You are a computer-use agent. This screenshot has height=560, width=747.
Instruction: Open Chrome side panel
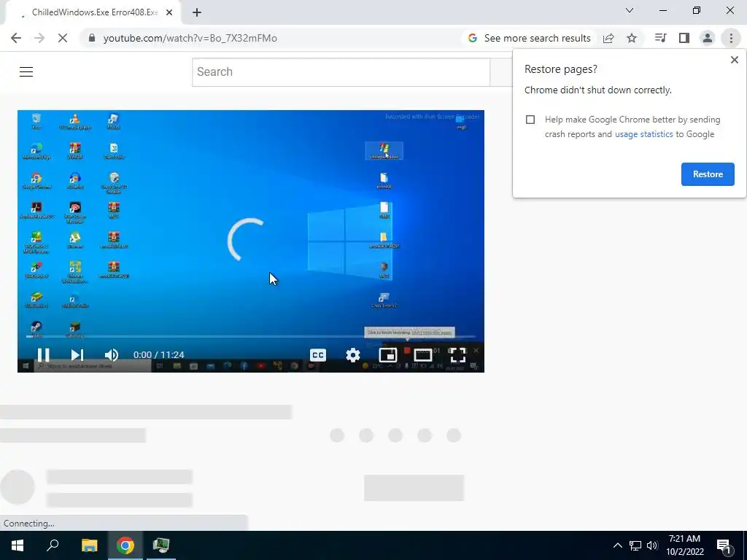(x=684, y=38)
